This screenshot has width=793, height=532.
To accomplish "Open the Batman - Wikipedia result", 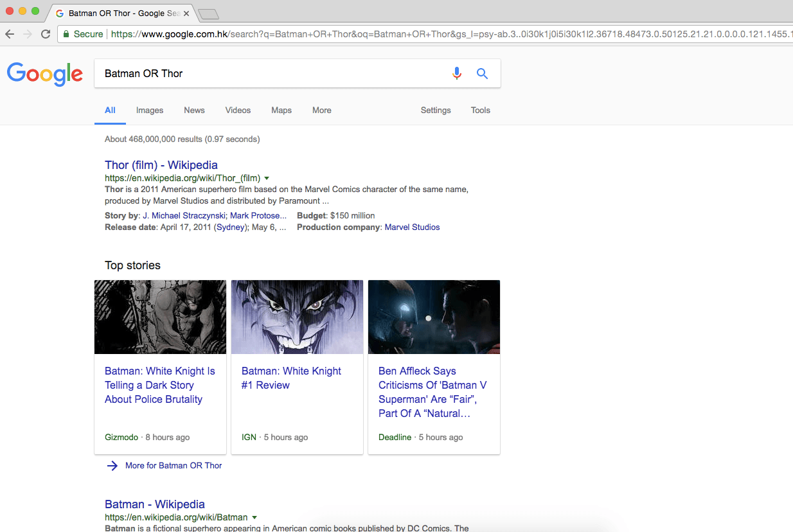I will tap(155, 504).
